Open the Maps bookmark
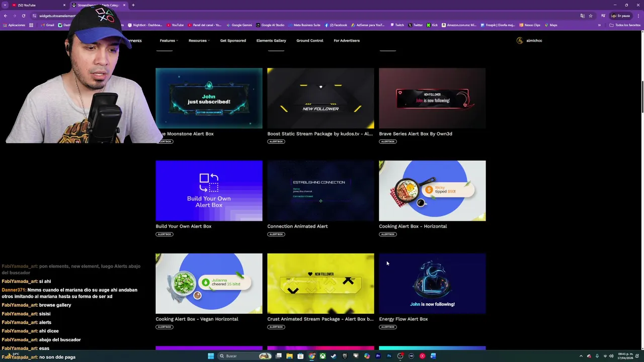Viewport: 644px width, 362px height. [551, 25]
